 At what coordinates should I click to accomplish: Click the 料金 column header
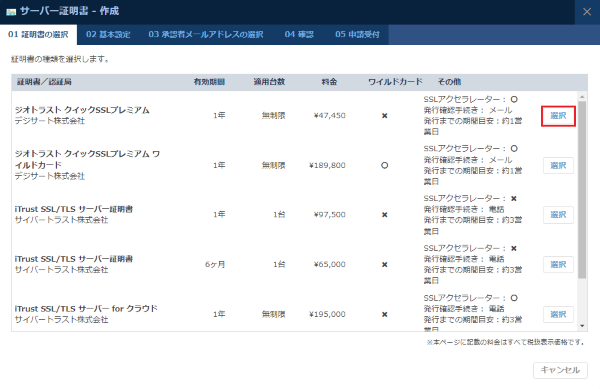[x=329, y=82]
